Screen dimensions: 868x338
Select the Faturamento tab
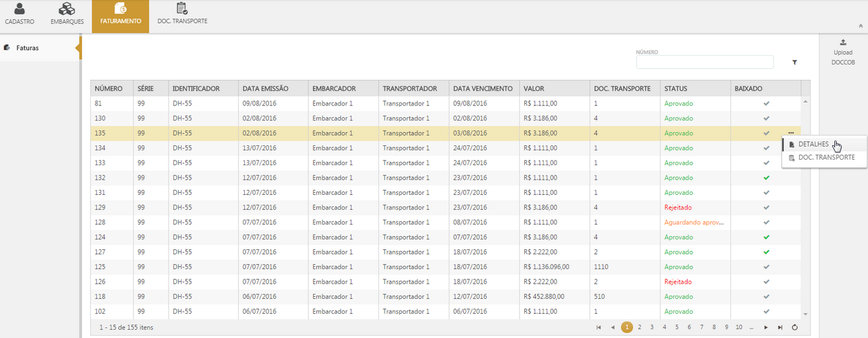click(x=120, y=14)
